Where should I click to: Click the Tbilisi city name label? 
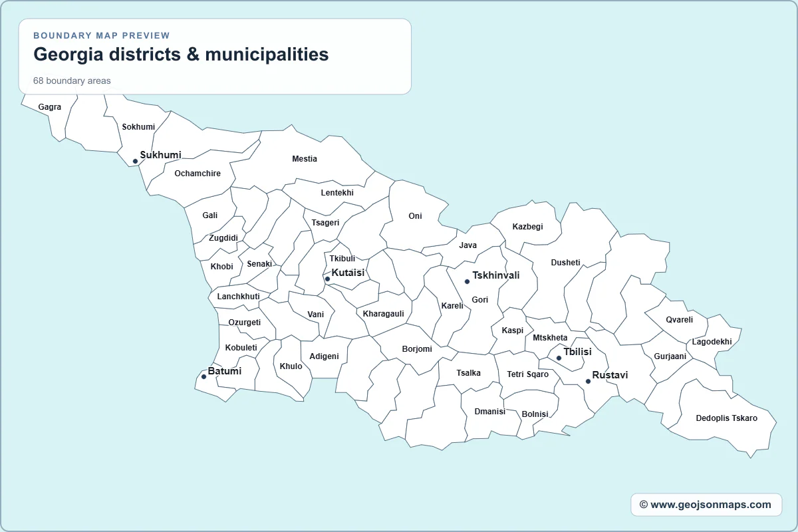pos(578,352)
